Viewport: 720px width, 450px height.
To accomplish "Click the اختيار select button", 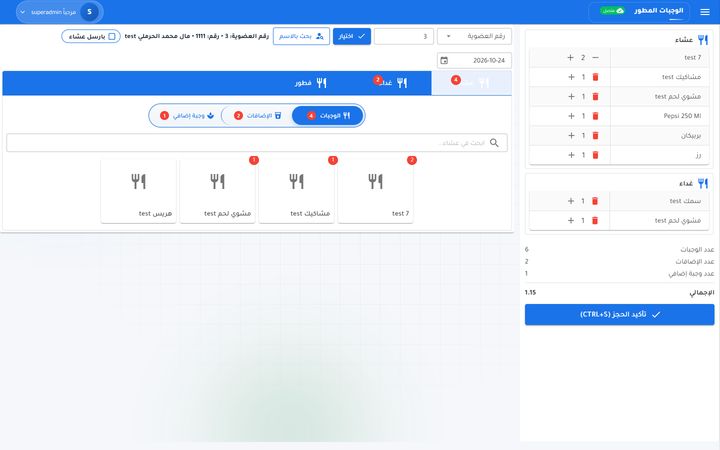I will pyautogui.click(x=352, y=36).
